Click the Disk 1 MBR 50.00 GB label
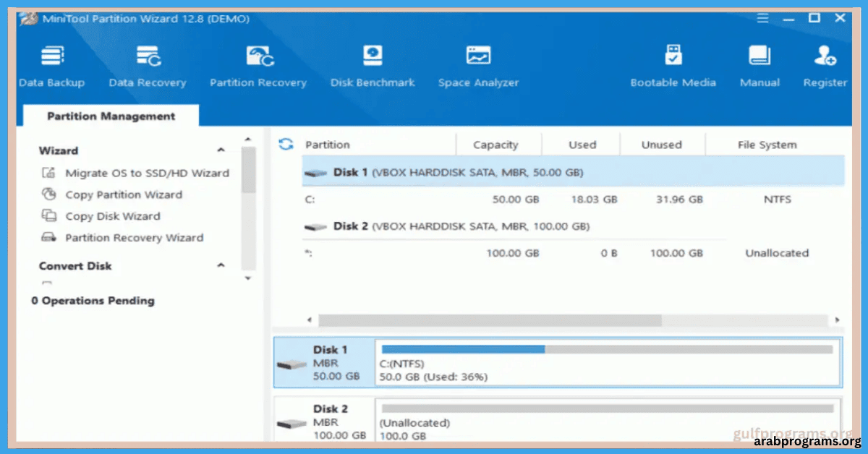This screenshot has width=868, height=454. pyautogui.click(x=336, y=363)
